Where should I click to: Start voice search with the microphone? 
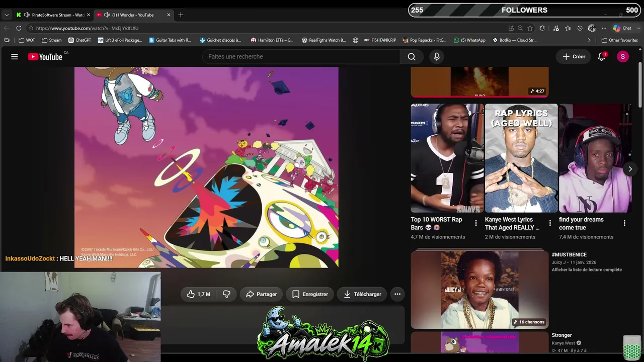click(x=437, y=57)
